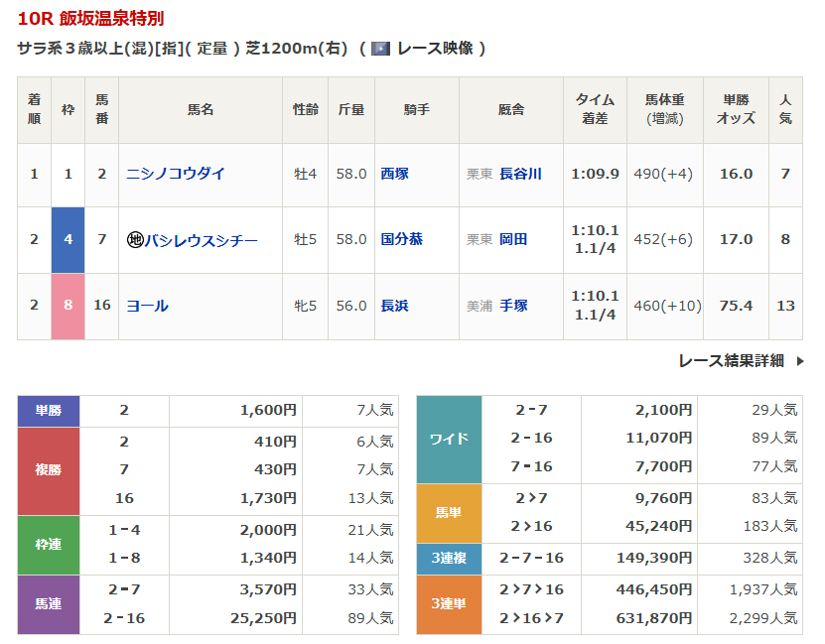Click the 地 badge icon beside バシレウスシチー
This screenshot has width=825, height=644.
(x=135, y=240)
